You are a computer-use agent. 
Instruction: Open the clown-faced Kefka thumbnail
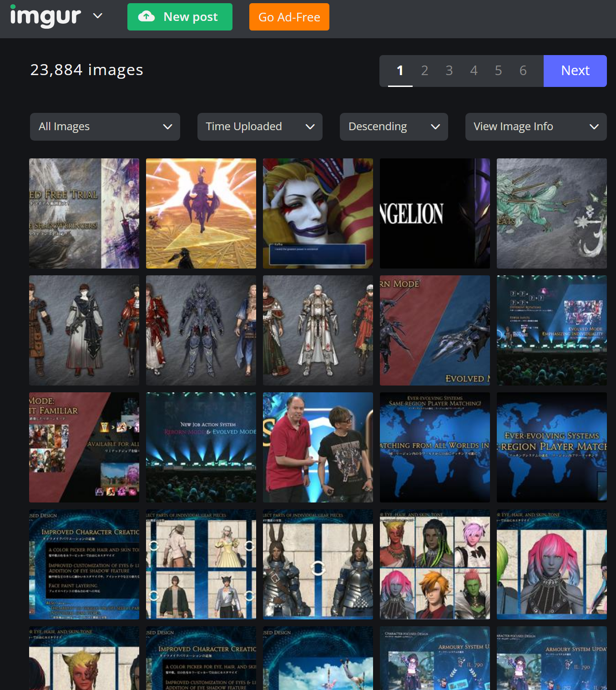pos(318,213)
